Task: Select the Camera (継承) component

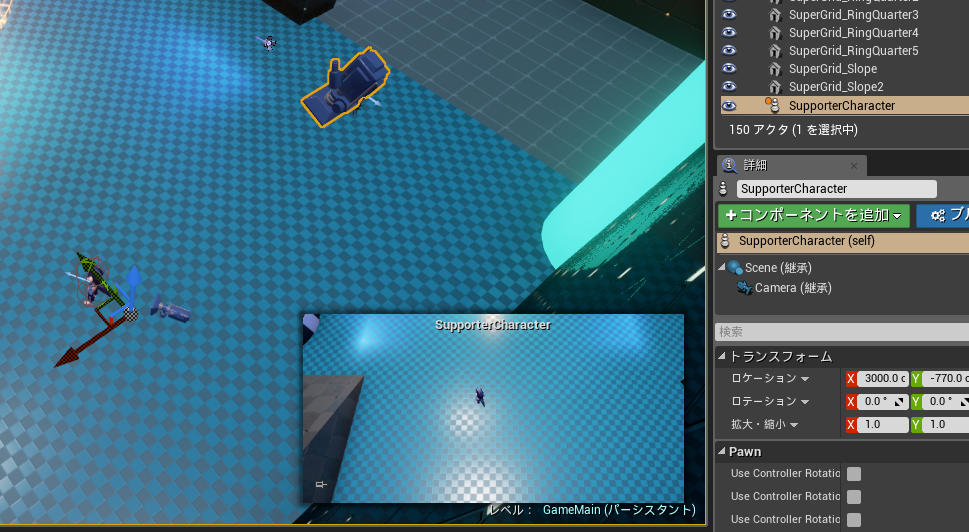Action: (x=793, y=287)
